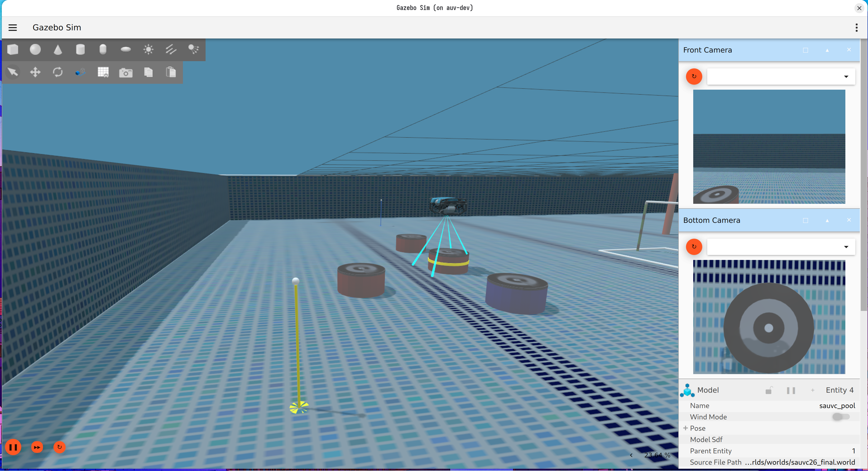
Task: Open Bottom Camera topic dropdown
Action: click(781, 247)
